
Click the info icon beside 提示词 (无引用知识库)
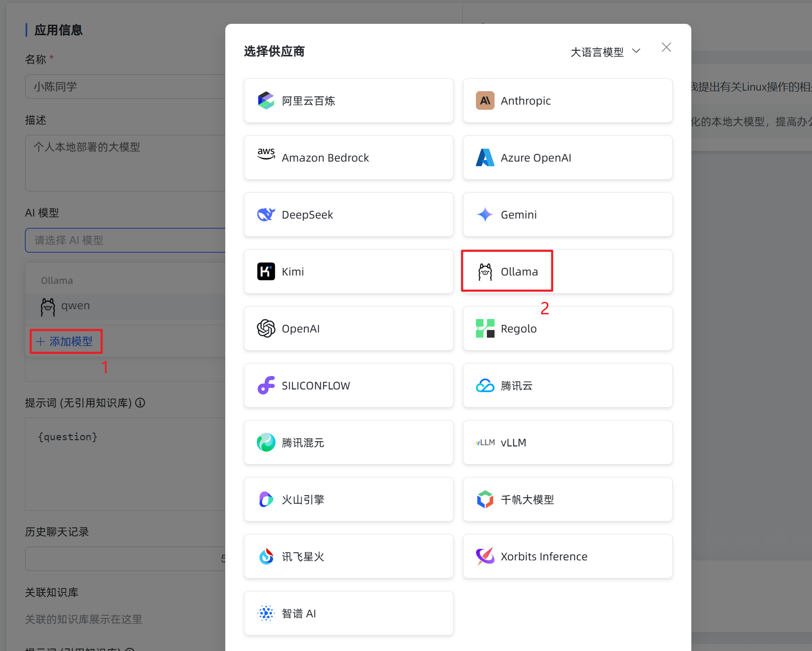140,402
